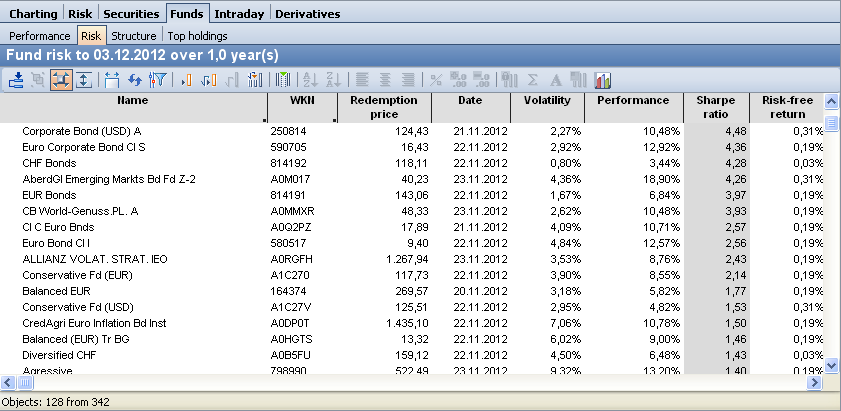The height and width of the screenshot is (411, 841).
Task: Click the sort descending Z-A icon
Action: (333, 80)
